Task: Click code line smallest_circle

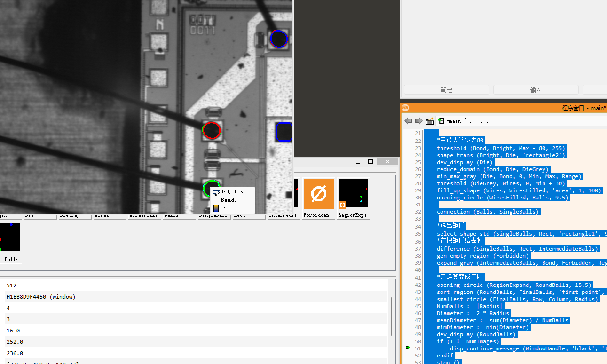Action: point(518,299)
